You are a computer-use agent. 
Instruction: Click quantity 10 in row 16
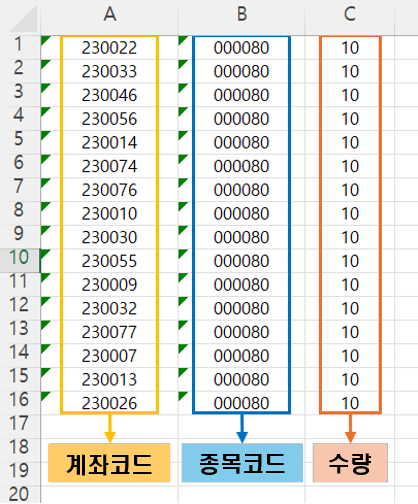[350, 403]
